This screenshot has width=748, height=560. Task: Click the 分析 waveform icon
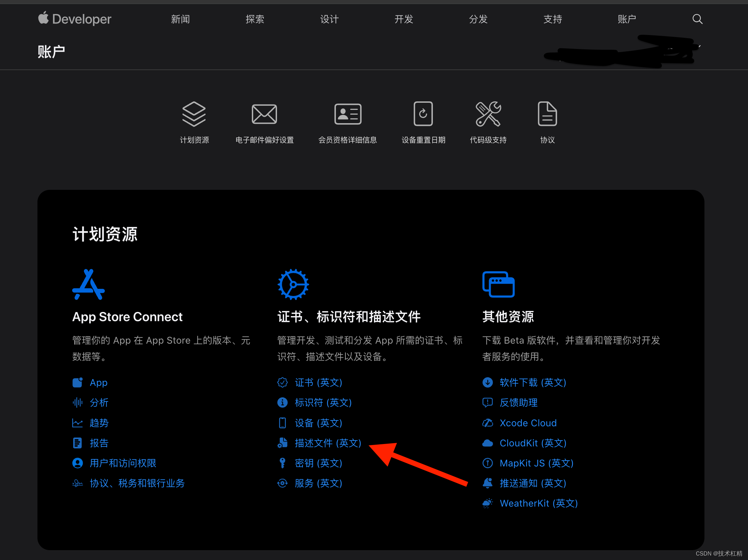click(78, 402)
